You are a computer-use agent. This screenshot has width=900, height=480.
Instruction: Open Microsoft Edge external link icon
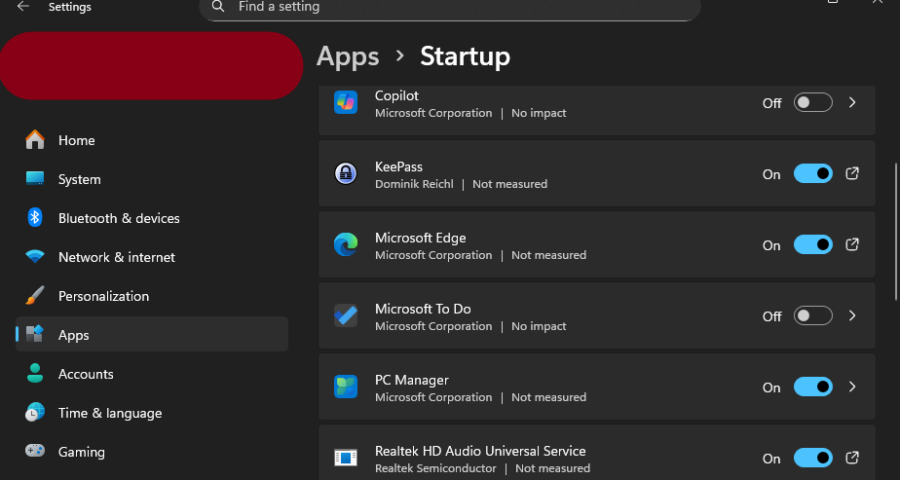(x=852, y=245)
